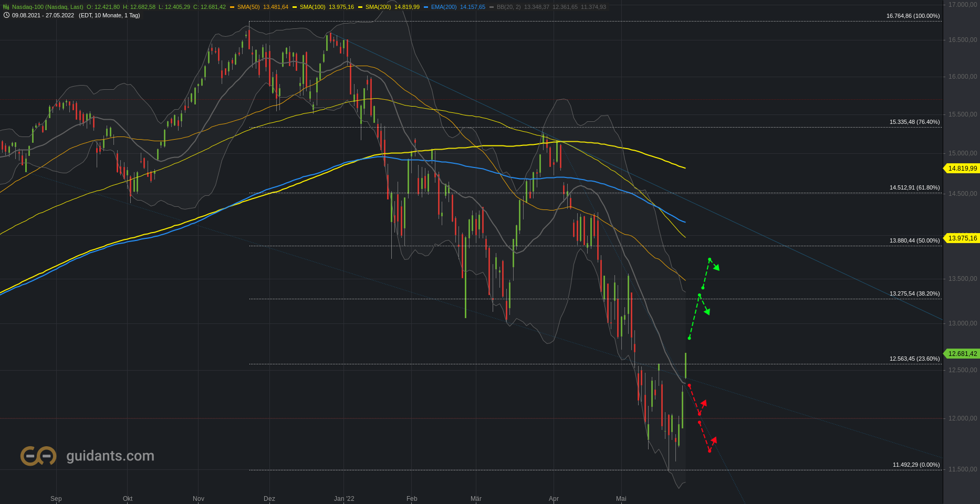Viewport: 980px width, 504px height.
Task: Click the Mai label on the time axis
Action: click(621, 499)
